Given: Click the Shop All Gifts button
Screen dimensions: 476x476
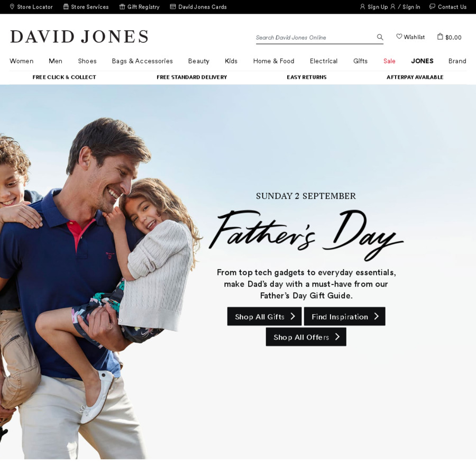Looking at the screenshot, I should click(x=264, y=316).
